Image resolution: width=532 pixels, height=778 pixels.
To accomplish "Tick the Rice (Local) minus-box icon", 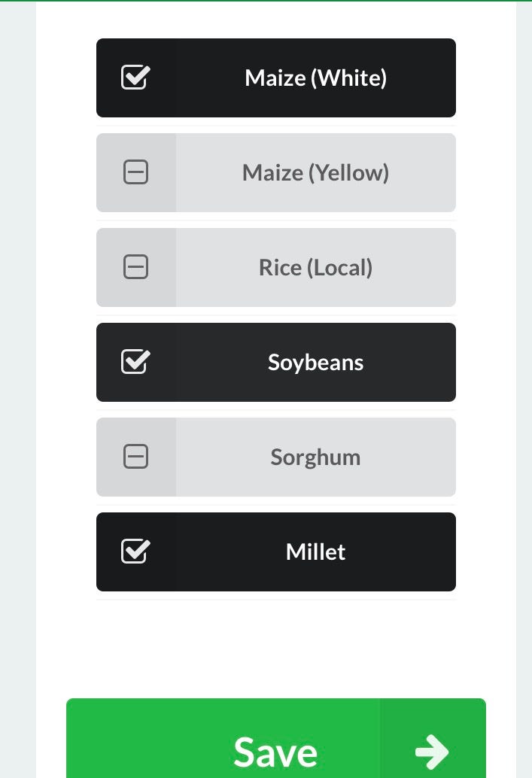I will pos(135,267).
